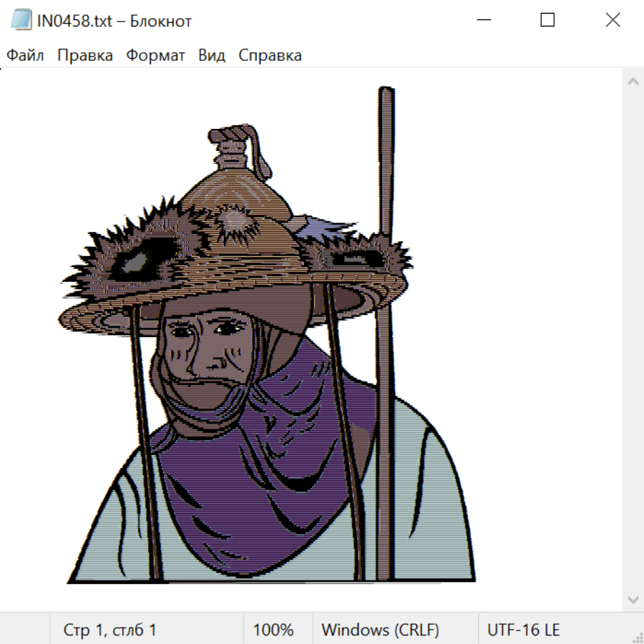Click the 100% zoom indicator
The width and height of the screenshot is (644, 644).
273,630
